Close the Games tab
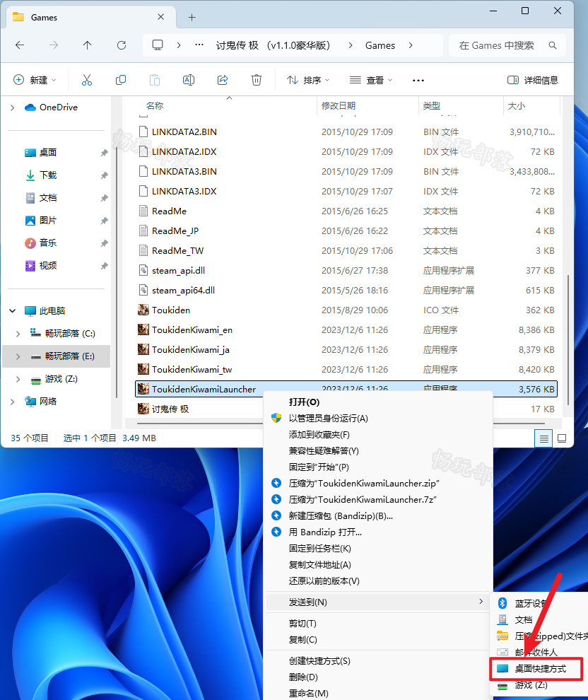 (161, 17)
